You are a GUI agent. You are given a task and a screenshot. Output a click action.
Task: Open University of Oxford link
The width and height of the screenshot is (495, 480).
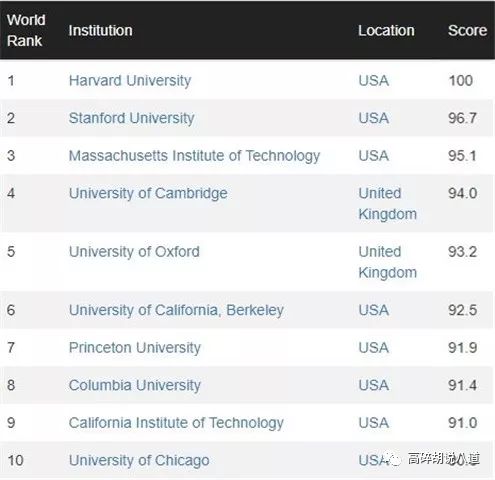(134, 252)
